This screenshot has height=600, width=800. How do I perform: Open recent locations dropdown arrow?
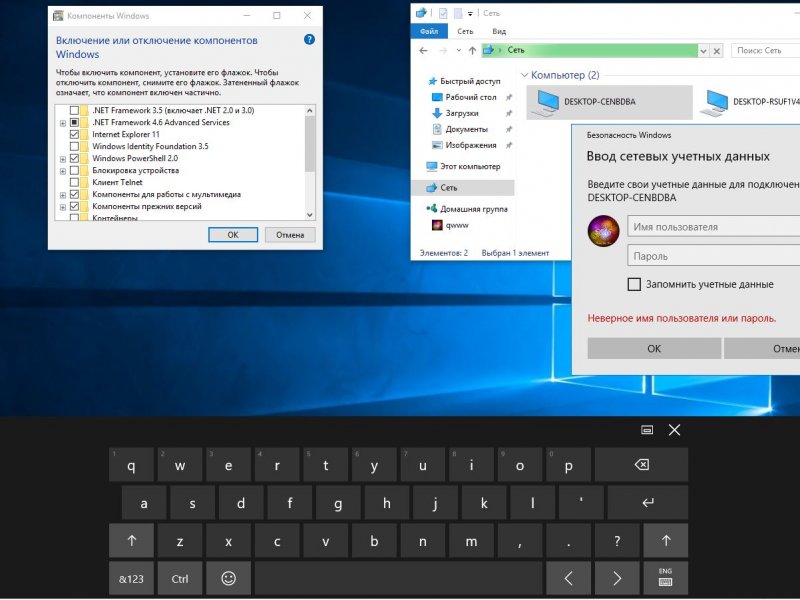click(459, 51)
